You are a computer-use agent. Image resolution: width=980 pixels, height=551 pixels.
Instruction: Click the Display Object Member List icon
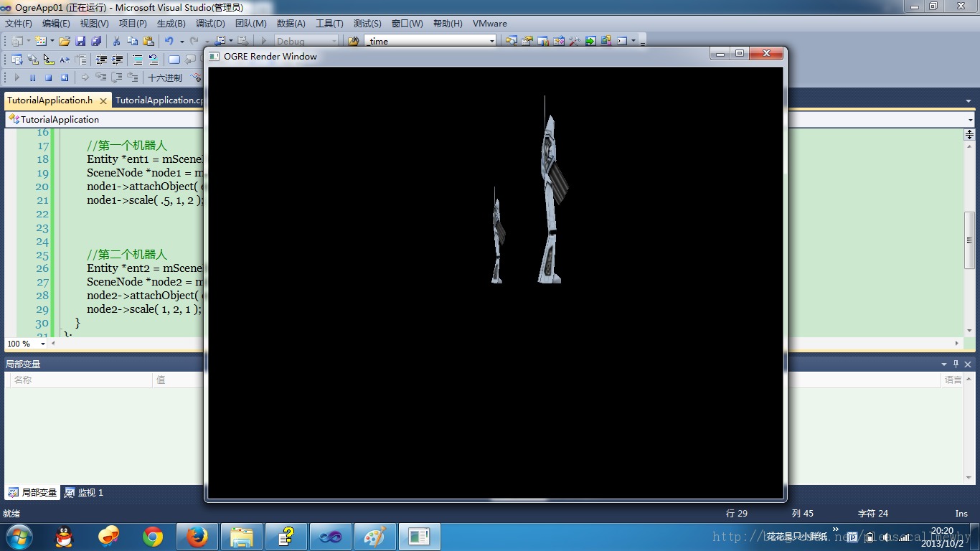coord(17,60)
